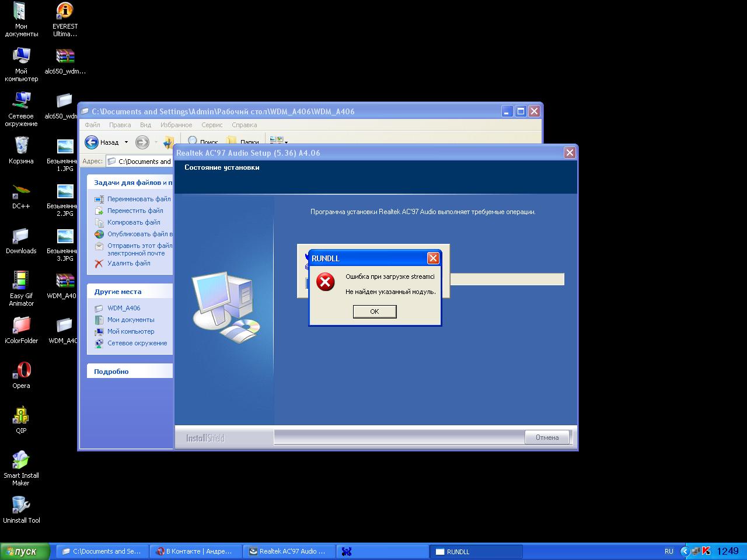
Task: Select the Сетевое окружение desktop icon
Action: pos(21,110)
